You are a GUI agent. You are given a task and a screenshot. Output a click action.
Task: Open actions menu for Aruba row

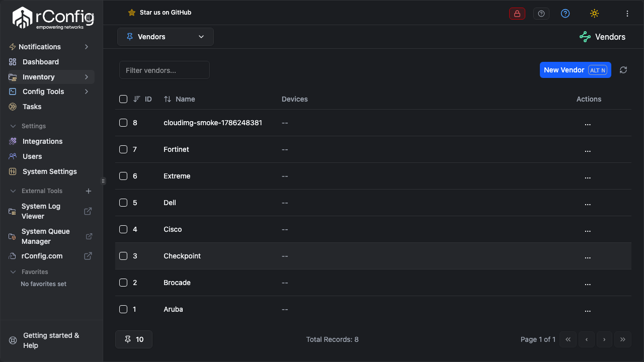click(x=588, y=310)
